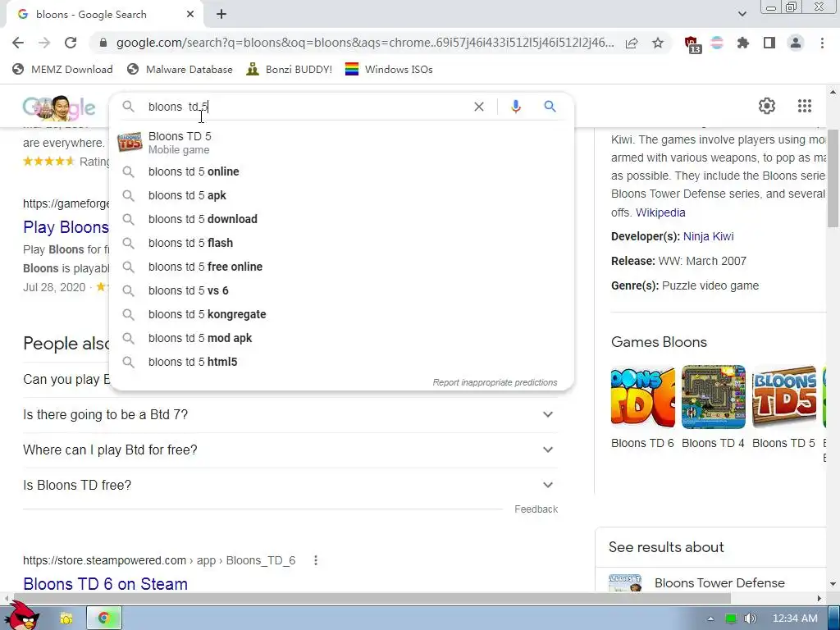The height and width of the screenshot is (630, 840).
Task: Expand Is there going to be a Btd 7?
Action: coord(290,414)
